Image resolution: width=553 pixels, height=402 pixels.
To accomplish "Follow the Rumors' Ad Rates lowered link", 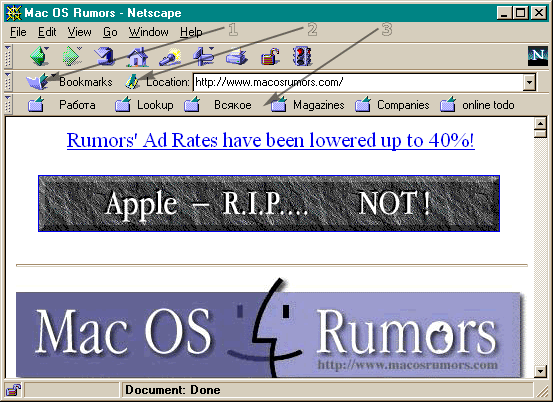I will pyautogui.click(x=271, y=140).
